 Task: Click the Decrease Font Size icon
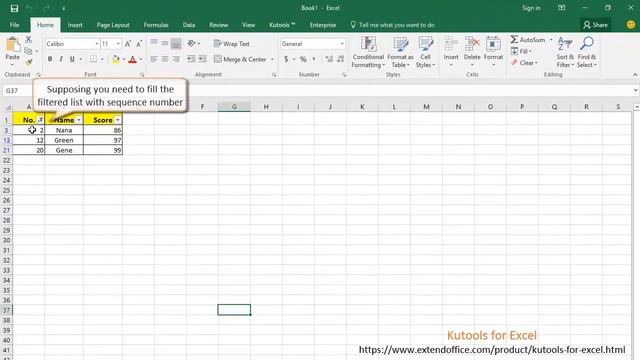pyautogui.click(x=139, y=44)
